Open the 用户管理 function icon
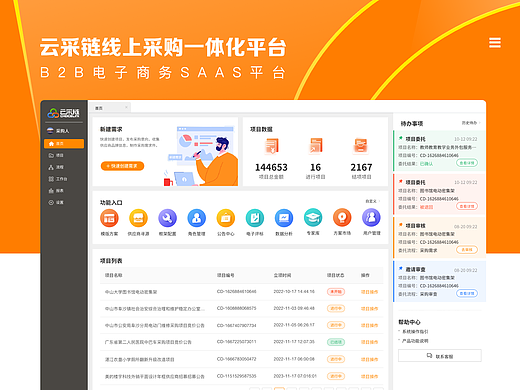 371,217
